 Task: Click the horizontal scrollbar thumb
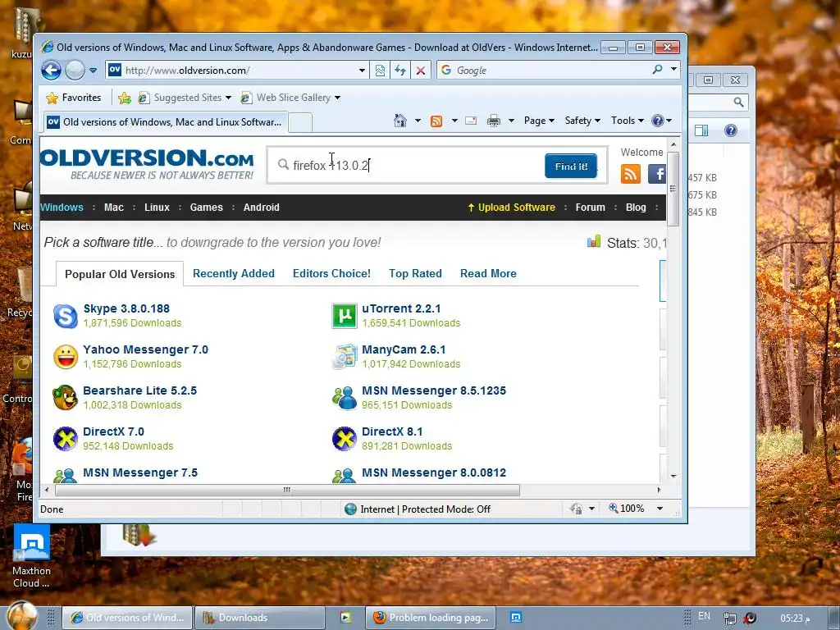287,490
